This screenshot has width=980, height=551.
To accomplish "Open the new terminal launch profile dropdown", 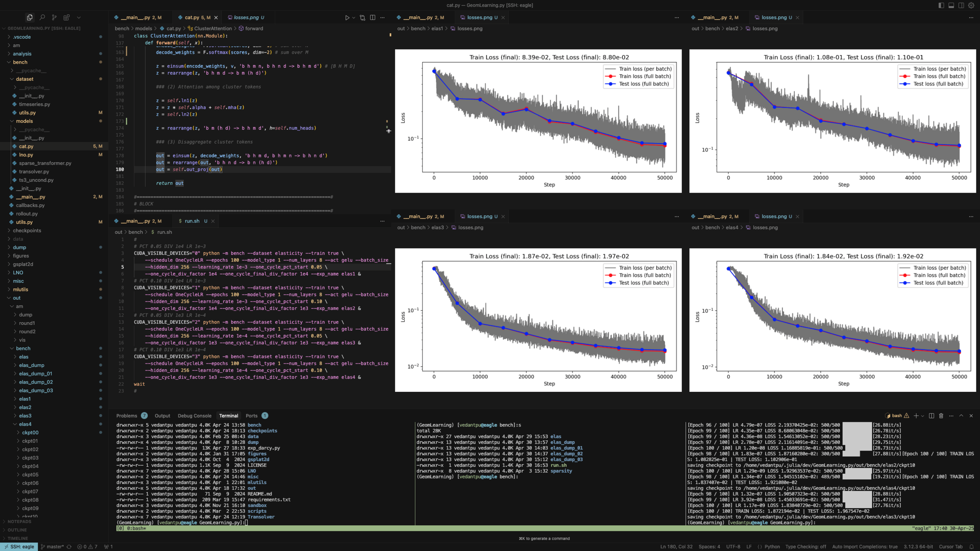I will [x=922, y=415].
